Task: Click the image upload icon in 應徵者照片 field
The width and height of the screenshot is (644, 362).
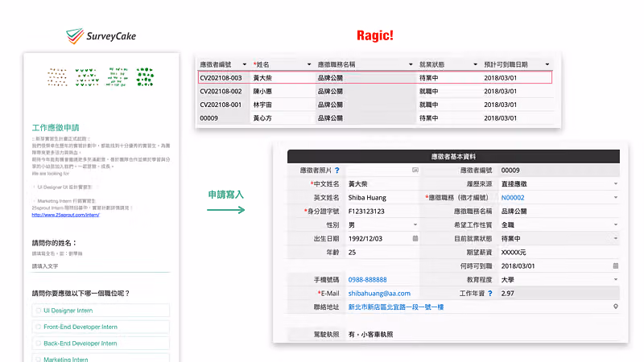Action: click(x=415, y=170)
